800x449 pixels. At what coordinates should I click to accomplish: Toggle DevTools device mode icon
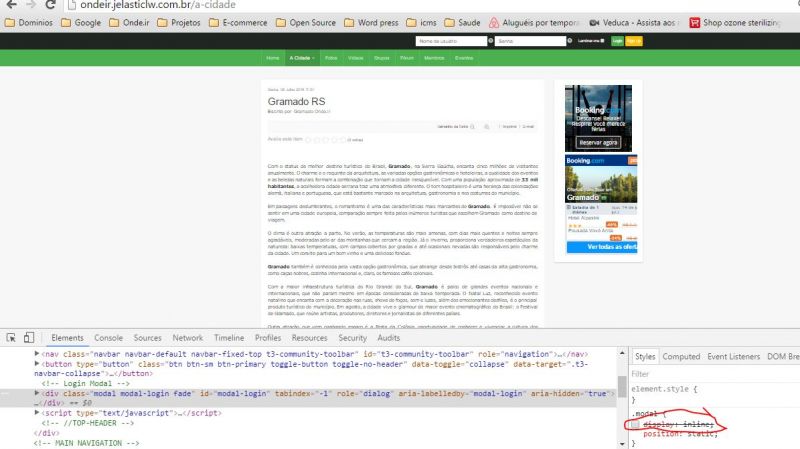pyautogui.click(x=29, y=338)
